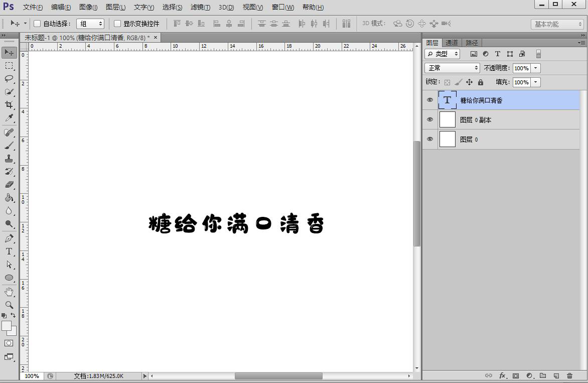Viewport: 588px width, 383px height.
Task: Open the blend mode dropdown showing 正常
Action: point(451,67)
